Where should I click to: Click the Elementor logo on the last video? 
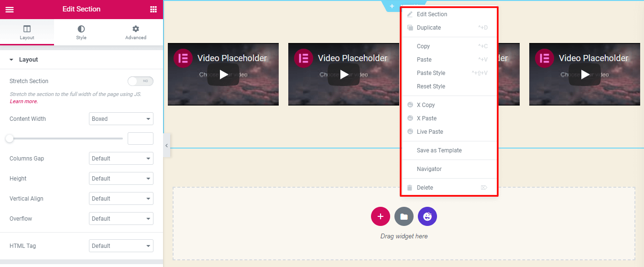click(x=545, y=58)
